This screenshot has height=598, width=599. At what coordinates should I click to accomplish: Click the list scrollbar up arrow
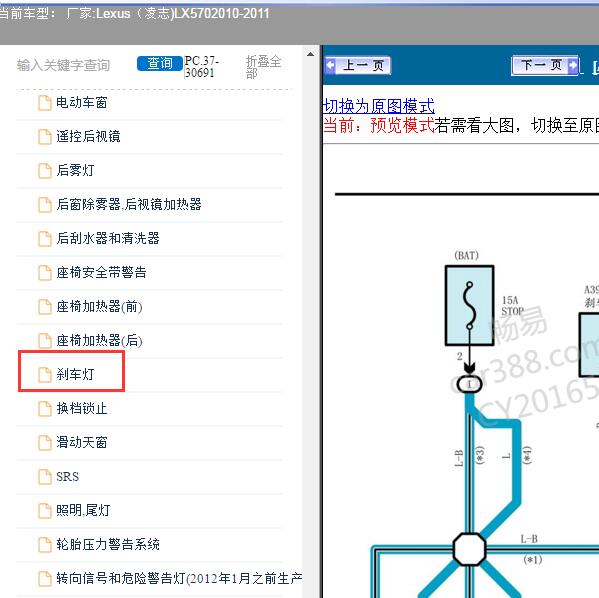point(311,54)
